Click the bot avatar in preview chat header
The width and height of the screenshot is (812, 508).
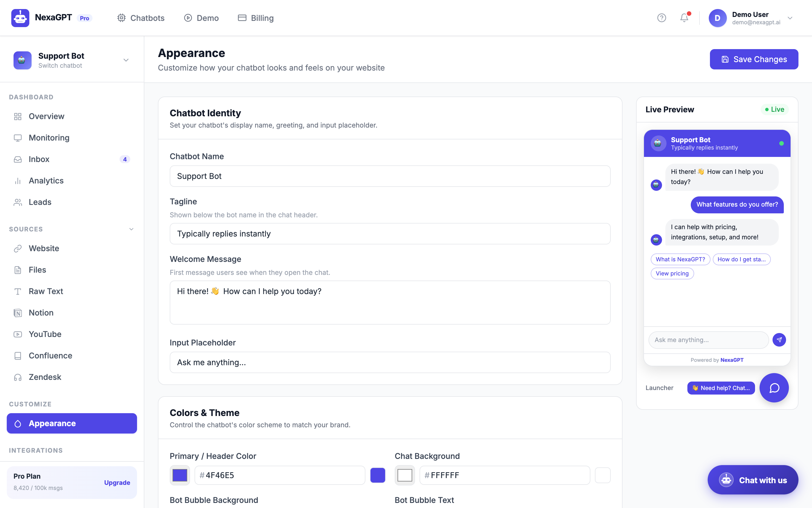658,143
